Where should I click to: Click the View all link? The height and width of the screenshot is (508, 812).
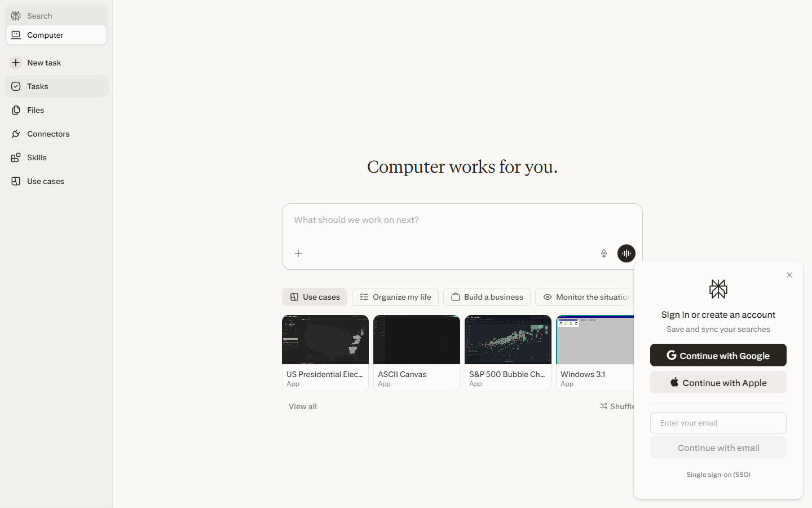tap(303, 406)
